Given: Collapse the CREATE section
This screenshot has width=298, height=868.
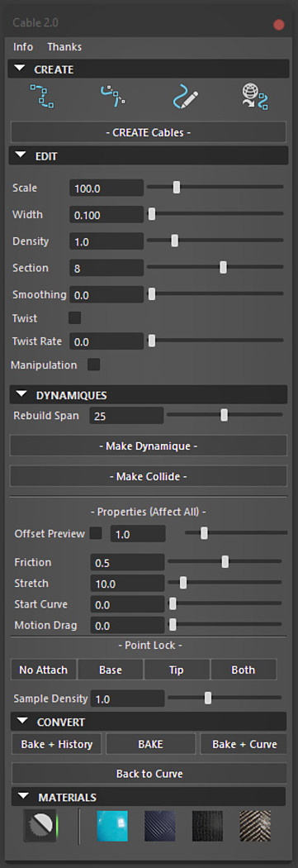Looking at the screenshot, I should click(x=21, y=69).
